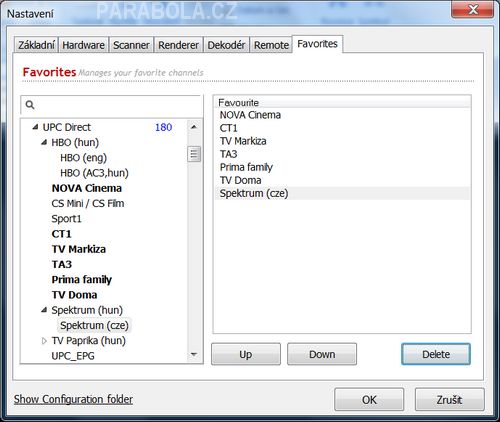
Task: Select HBO (eng) in channel tree
Action: (83, 158)
